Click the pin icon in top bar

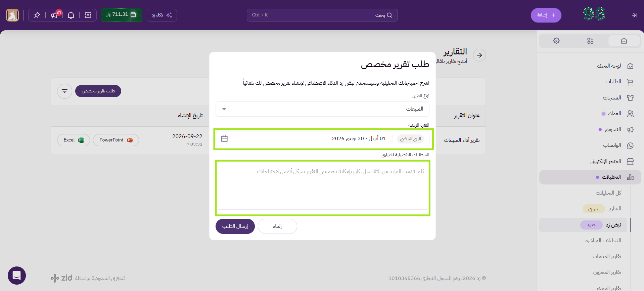click(x=37, y=15)
